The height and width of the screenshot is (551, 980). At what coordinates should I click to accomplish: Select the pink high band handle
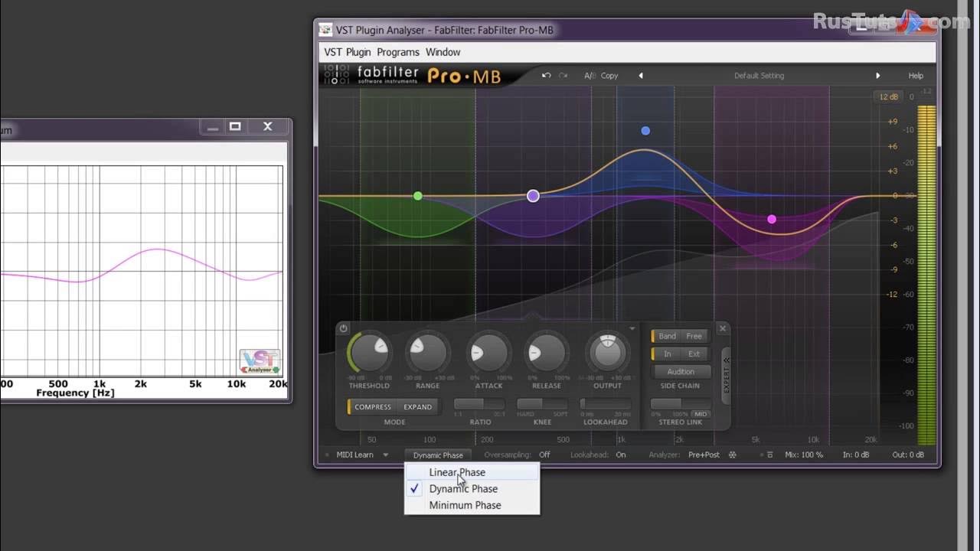click(772, 220)
